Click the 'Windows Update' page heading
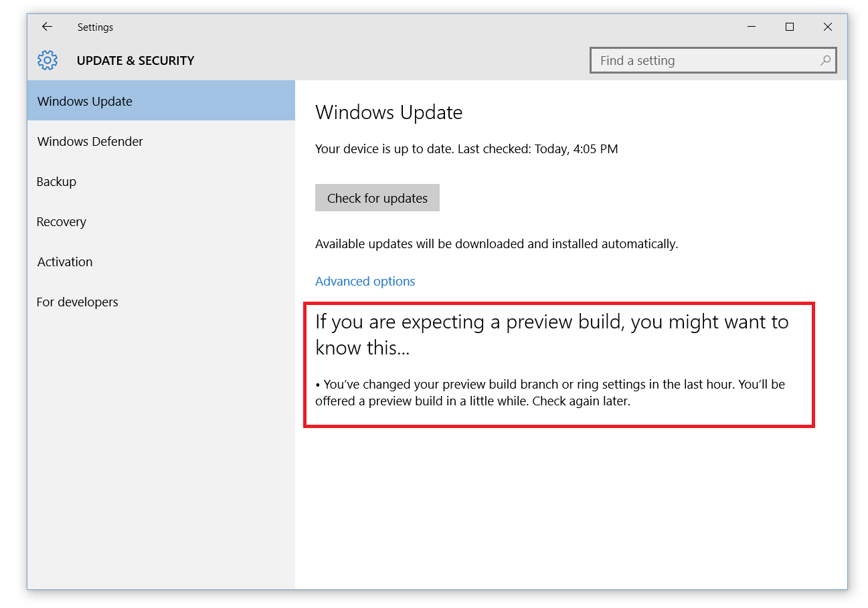868x608 pixels. click(x=389, y=112)
